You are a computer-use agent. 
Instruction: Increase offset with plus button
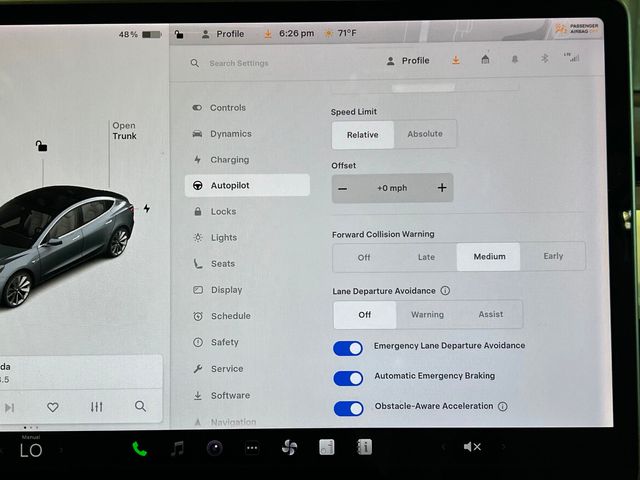[x=442, y=188]
